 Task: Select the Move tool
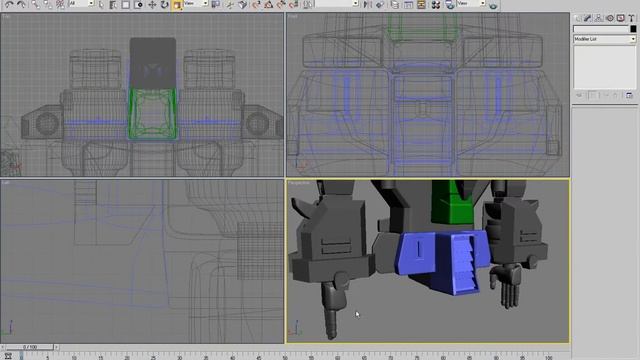[152, 5]
